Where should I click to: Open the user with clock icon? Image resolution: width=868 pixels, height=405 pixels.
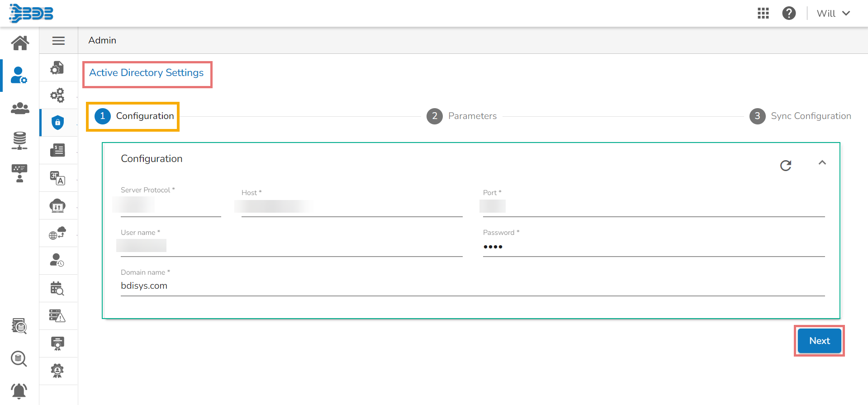pos(57,260)
